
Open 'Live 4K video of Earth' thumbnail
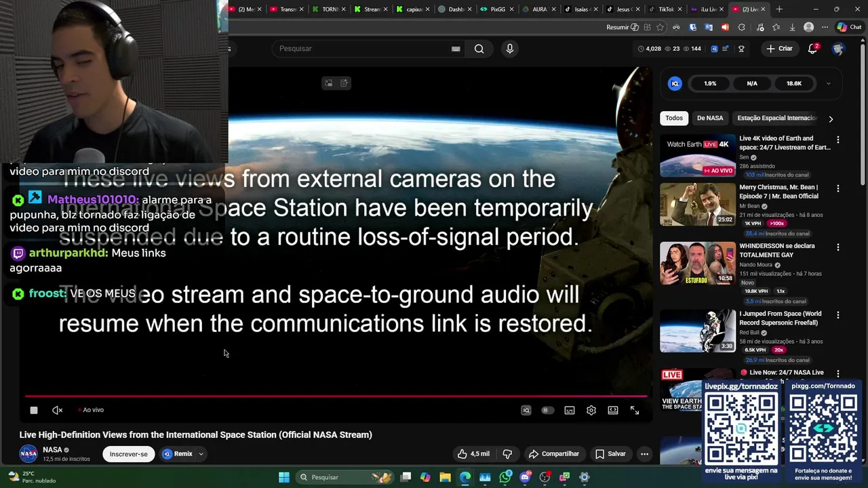(698, 156)
